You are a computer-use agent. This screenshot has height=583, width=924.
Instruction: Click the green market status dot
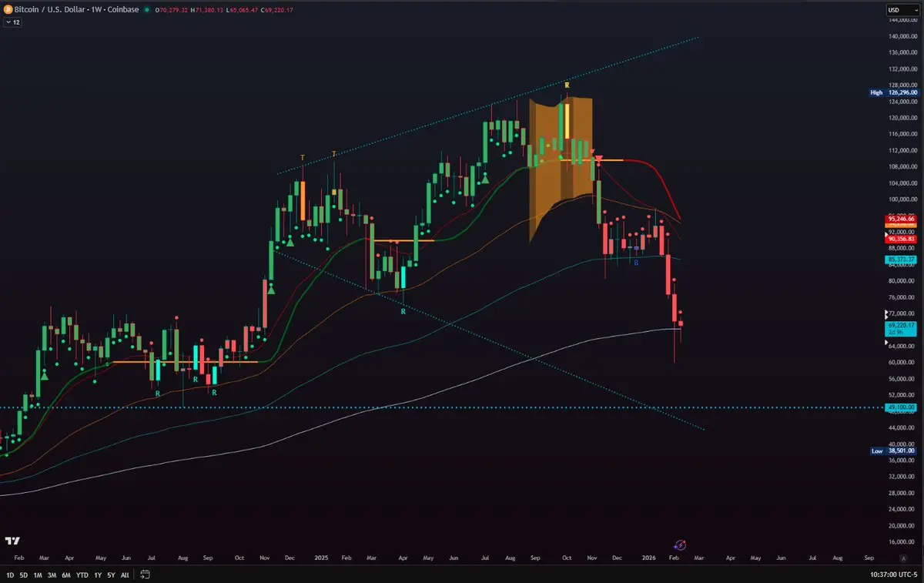tap(147, 11)
